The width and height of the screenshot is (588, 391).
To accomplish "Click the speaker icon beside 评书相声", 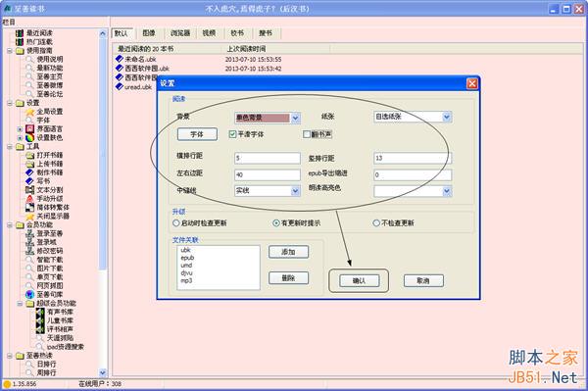I will [x=40, y=329].
